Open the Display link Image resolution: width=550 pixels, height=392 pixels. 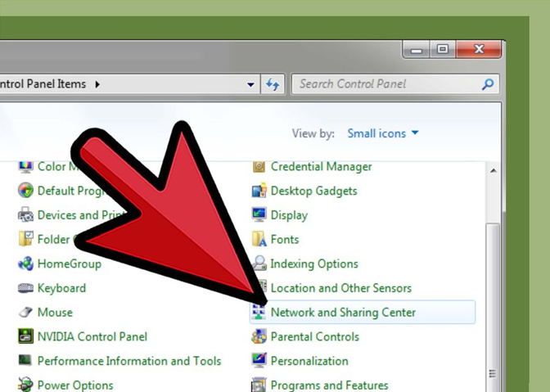[289, 215]
